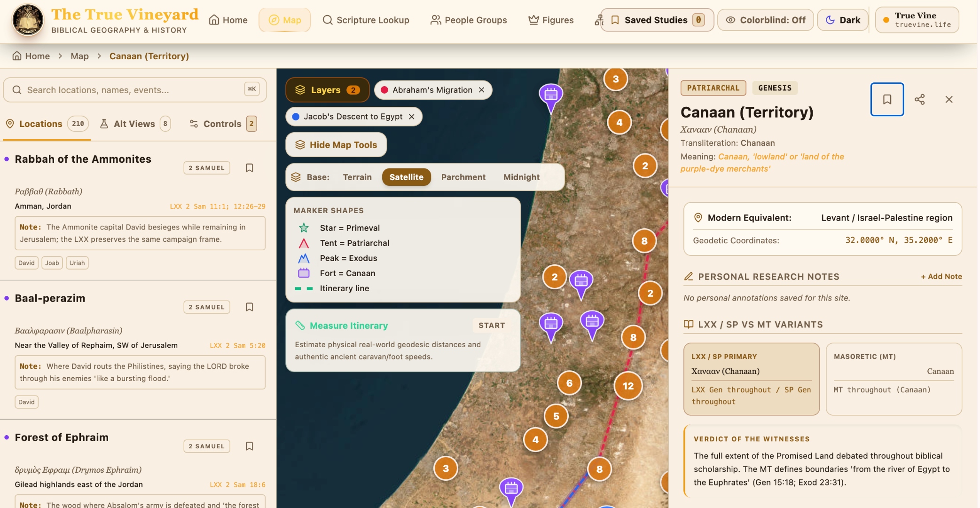
Task: Open Scripture Lookup
Action: (x=366, y=20)
